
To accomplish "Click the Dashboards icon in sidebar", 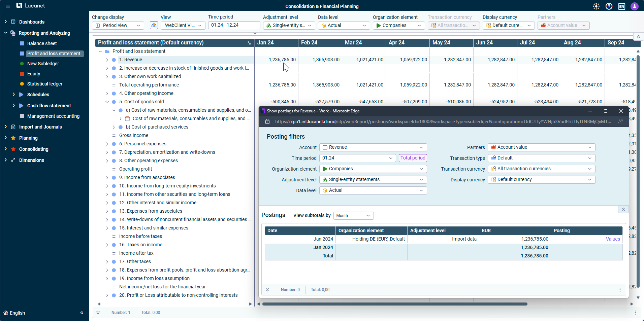I will coord(13,22).
